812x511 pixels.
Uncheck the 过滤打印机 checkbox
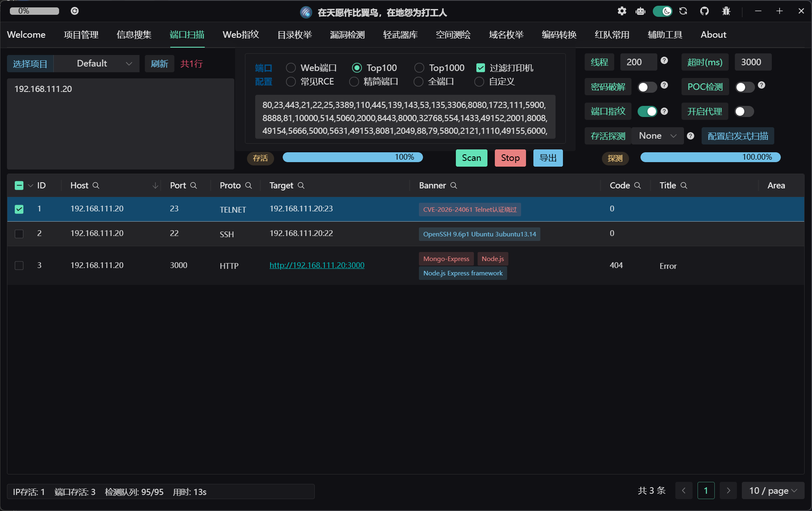click(480, 68)
